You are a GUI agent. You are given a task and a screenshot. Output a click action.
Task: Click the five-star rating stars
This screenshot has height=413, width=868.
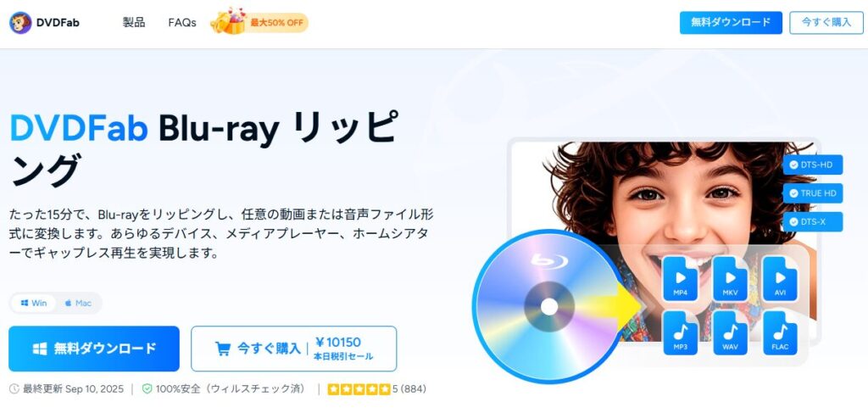(359, 389)
